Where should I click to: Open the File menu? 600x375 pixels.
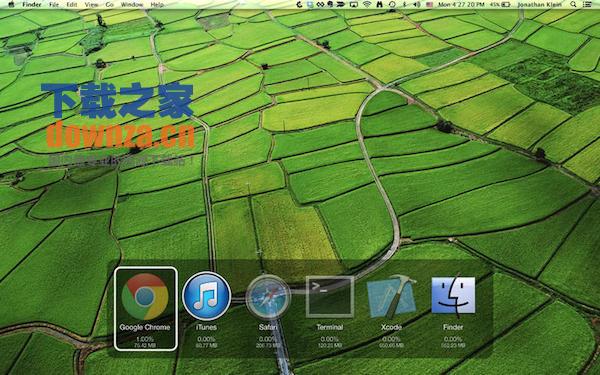[x=54, y=5]
